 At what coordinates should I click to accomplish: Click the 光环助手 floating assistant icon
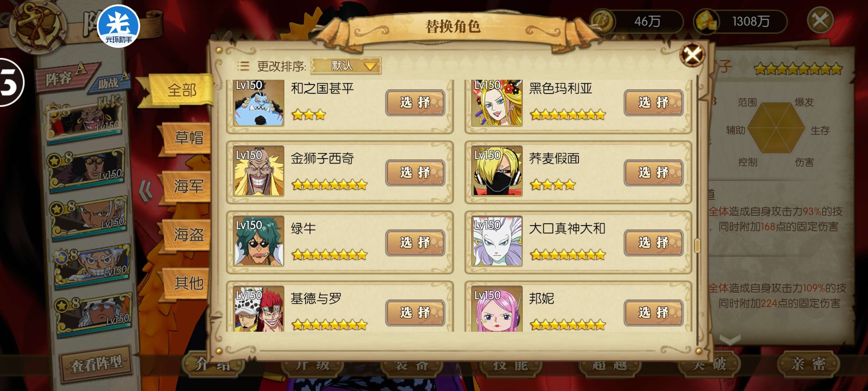(118, 26)
